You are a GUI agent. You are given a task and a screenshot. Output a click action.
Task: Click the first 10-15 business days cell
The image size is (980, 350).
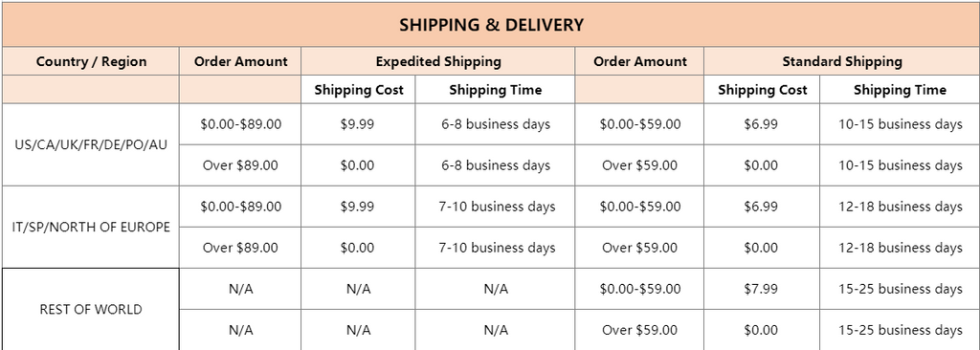900,123
